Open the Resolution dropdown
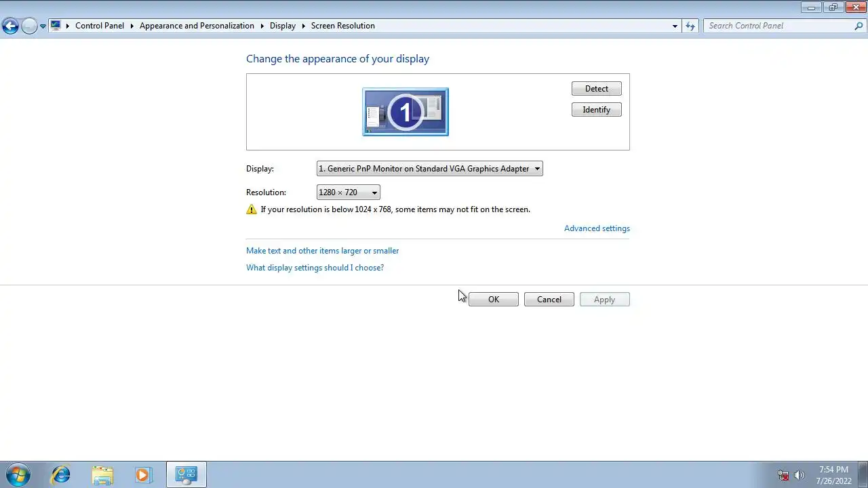Screen dimensions: 868x488 click(x=349, y=192)
